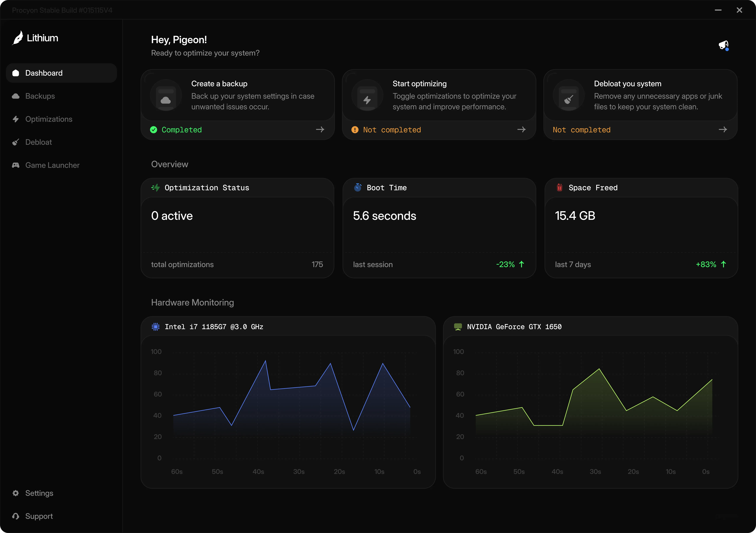Viewport: 756px width, 533px height.
Task: Open the Debloat your system arrow
Action: coord(723,129)
